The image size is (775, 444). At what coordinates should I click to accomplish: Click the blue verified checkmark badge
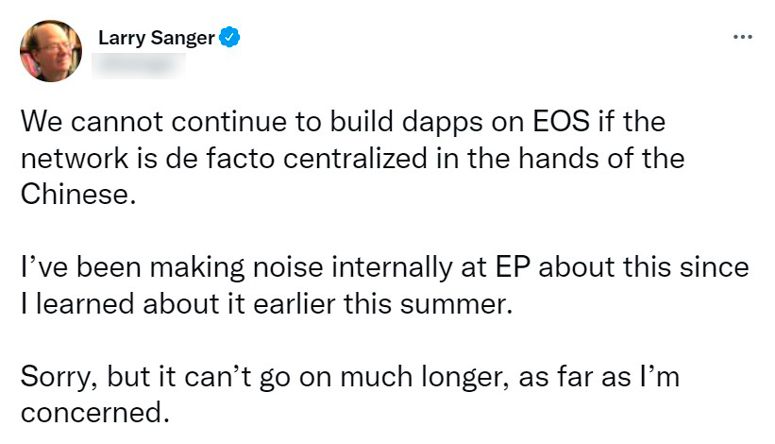[x=229, y=37]
